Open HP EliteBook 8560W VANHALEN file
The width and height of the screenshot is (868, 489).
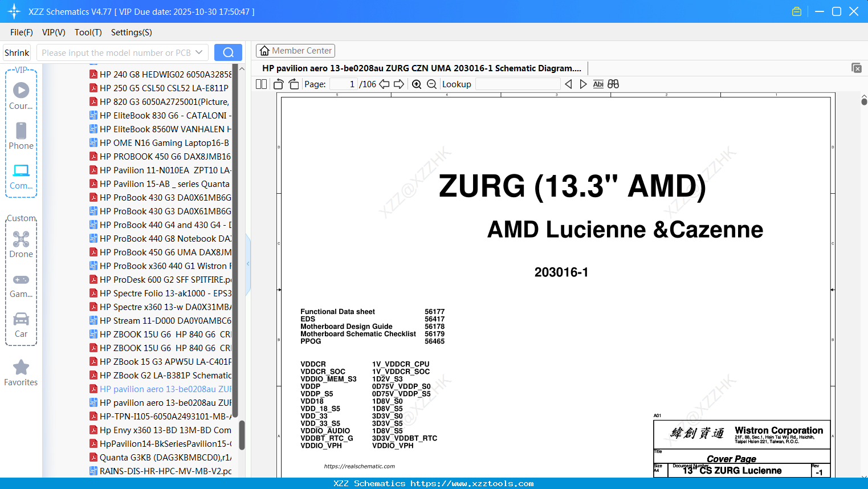[161, 129]
